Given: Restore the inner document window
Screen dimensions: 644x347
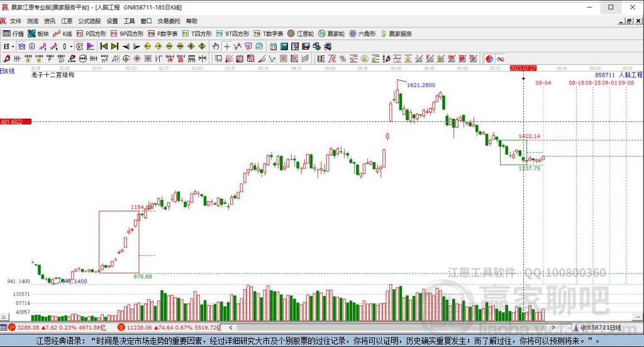Looking at the screenshot, I should [629, 21].
